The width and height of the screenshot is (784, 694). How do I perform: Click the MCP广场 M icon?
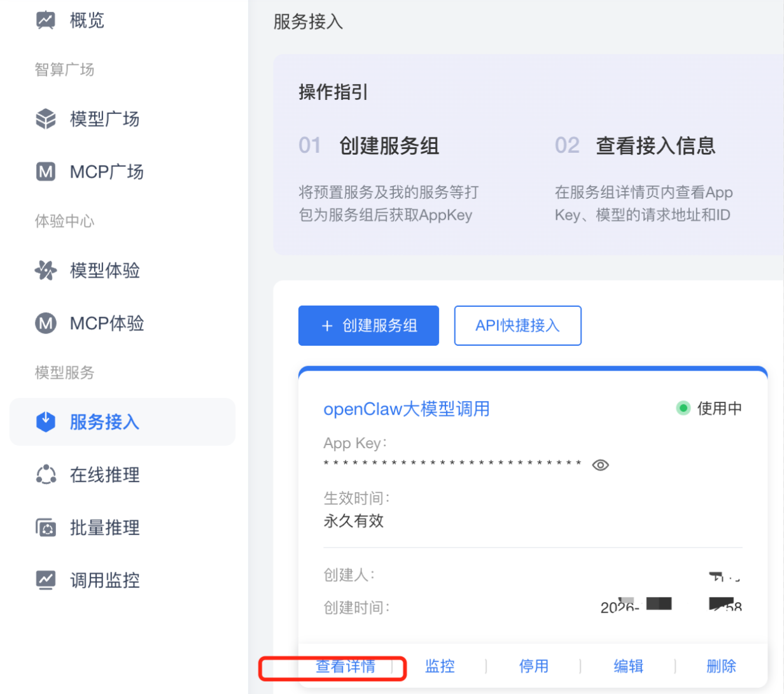(x=46, y=172)
